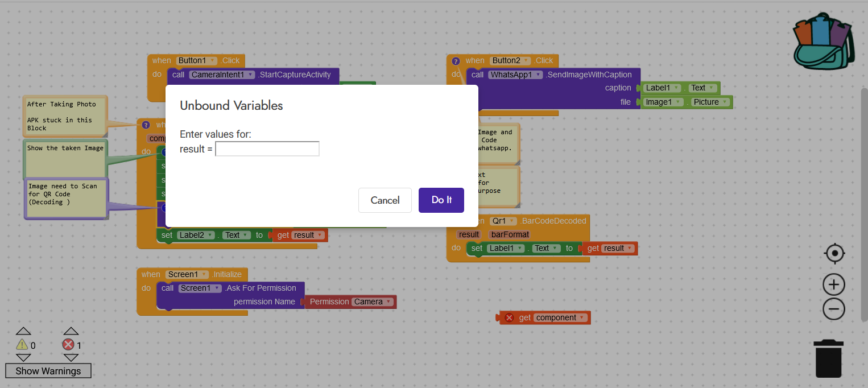Focus the result value input field

tap(267, 149)
